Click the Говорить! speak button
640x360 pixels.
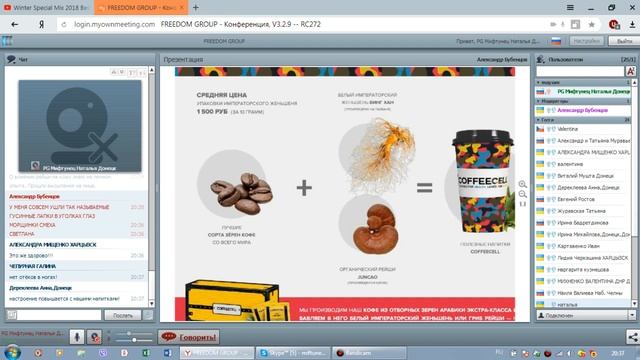click(x=189, y=337)
